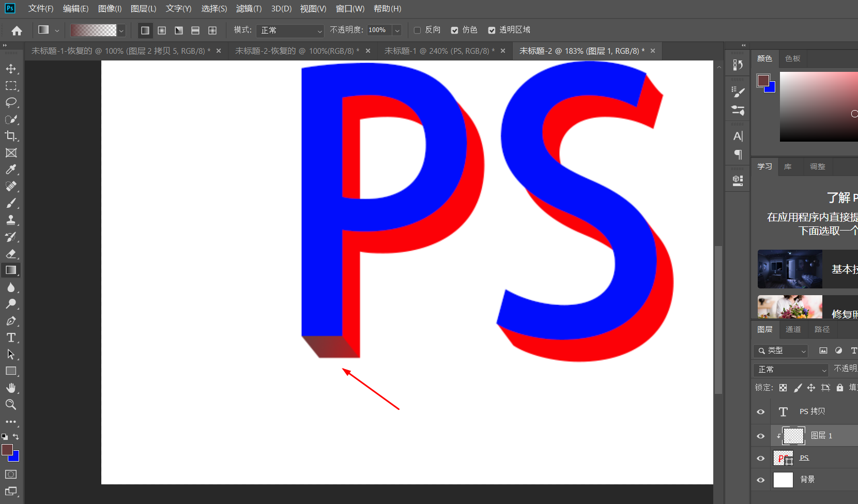
Task: Choose the radial gradient style icon
Action: click(x=162, y=30)
